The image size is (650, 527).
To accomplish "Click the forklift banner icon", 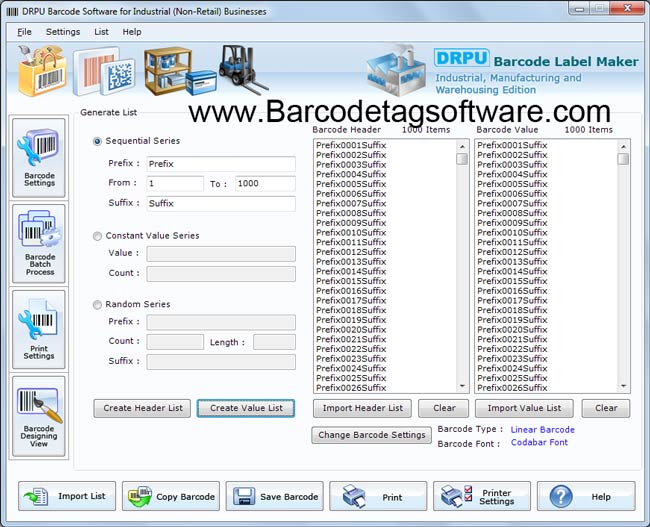I will [x=242, y=68].
